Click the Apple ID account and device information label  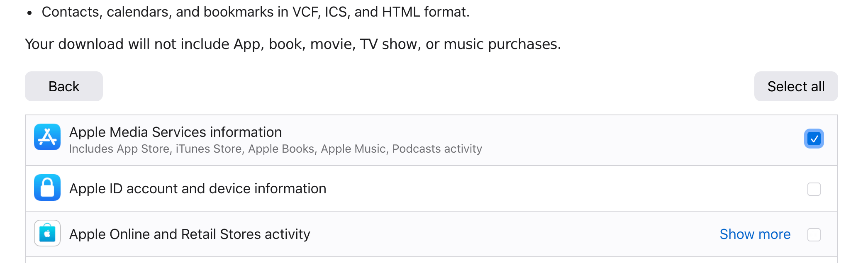[197, 189]
